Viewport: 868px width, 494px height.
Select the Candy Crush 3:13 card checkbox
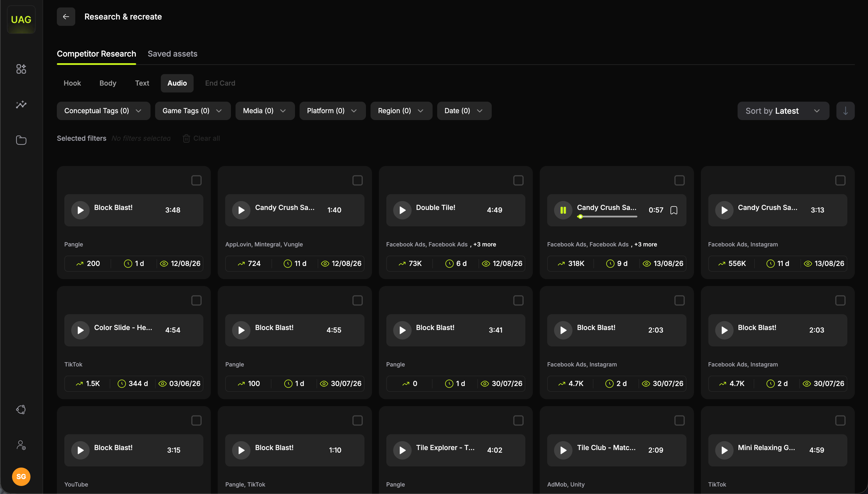click(840, 180)
